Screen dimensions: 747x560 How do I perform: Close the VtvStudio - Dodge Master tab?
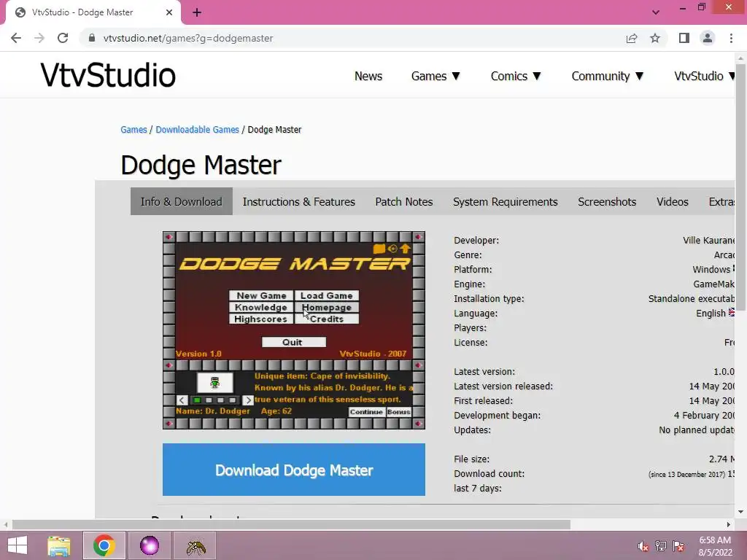(169, 12)
